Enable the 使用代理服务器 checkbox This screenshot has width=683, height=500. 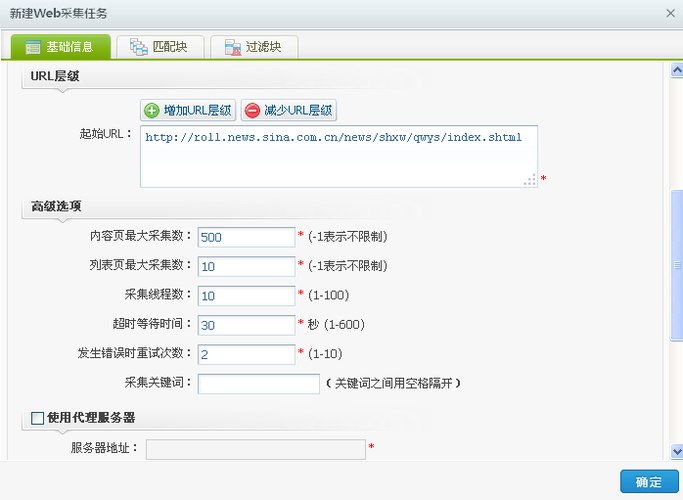click(38, 418)
